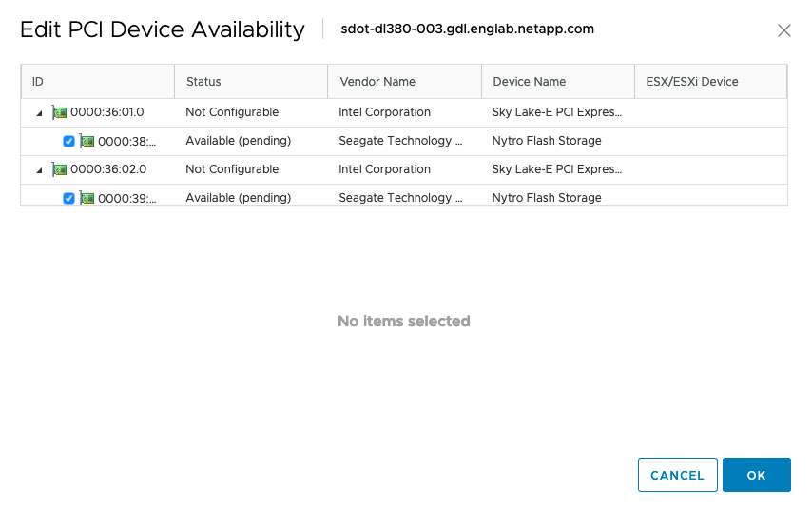The width and height of the screenshot is (812, 511).
Task: Select the 0000:36:01.0 Intel Corporation row
Action: tap(384, 112)
